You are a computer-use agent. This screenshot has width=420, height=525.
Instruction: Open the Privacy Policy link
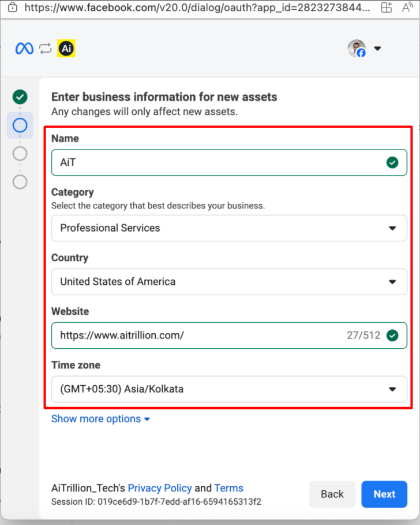(160, 488)
